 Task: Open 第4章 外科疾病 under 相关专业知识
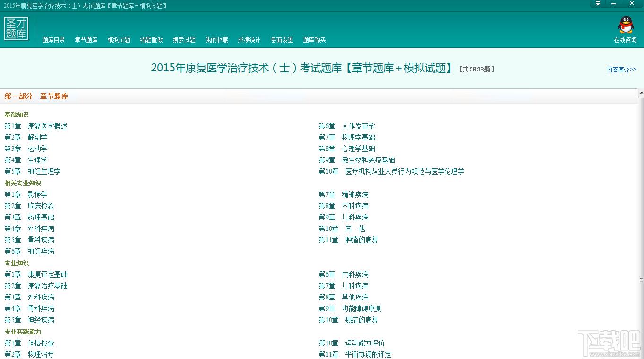pyautogui.click(x=29, y=228)
